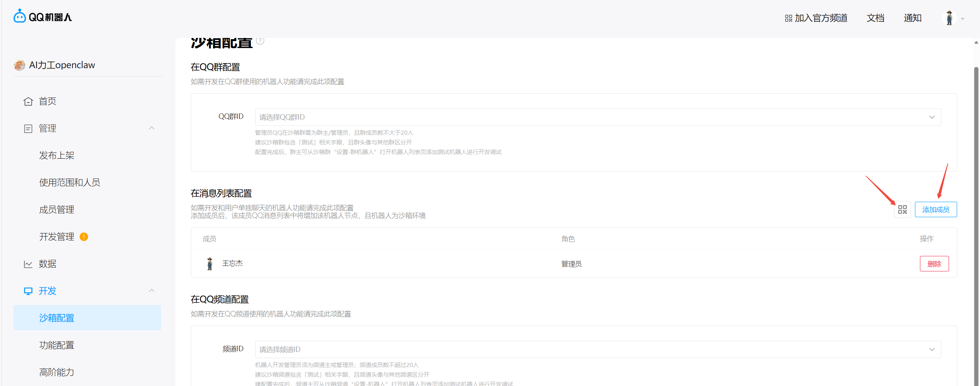Collapse the 开发 section chevron
This screenshot has height=386, width=980.
click(151, 290)
